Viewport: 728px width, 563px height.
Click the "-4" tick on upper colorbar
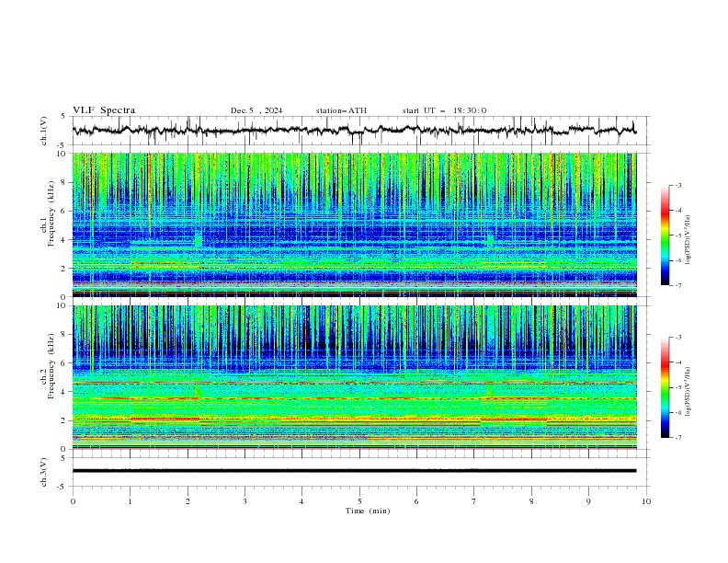(x=678, y=211)
